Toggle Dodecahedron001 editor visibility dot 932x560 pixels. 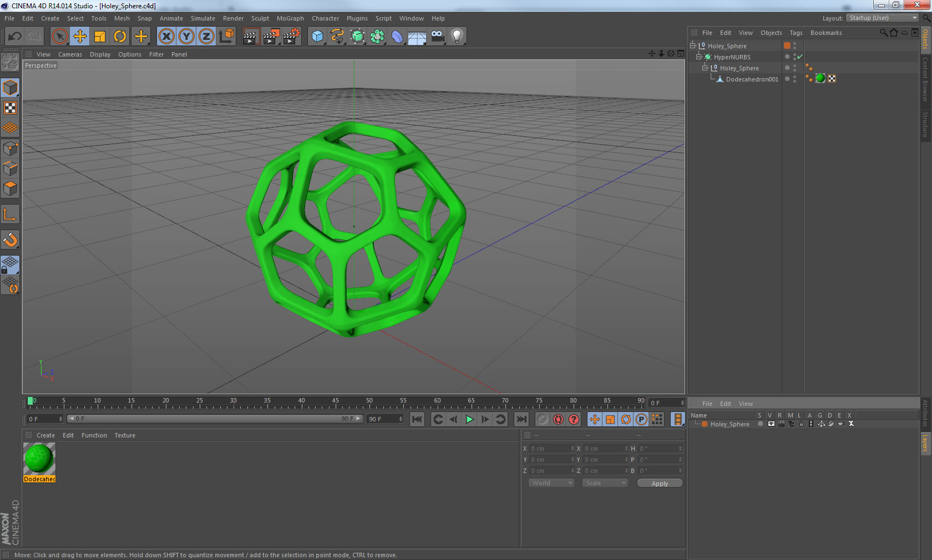[795, 77]
